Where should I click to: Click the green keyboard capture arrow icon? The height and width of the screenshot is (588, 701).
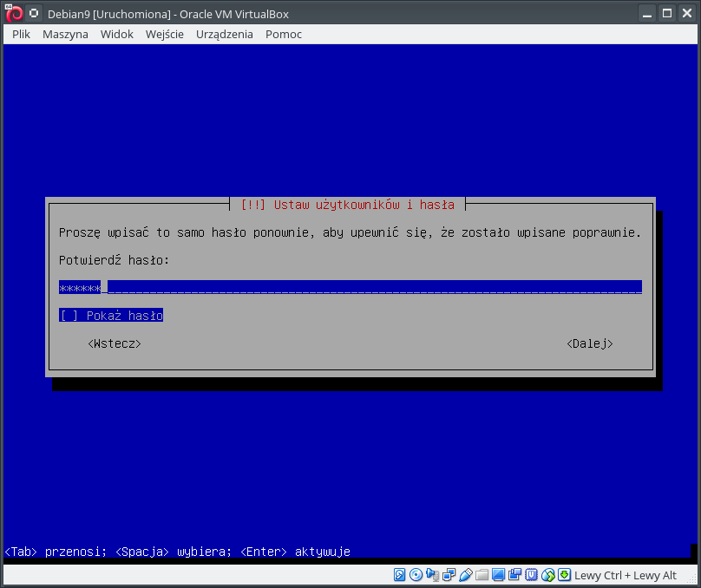pyautogui.click(x=564, y=575)
